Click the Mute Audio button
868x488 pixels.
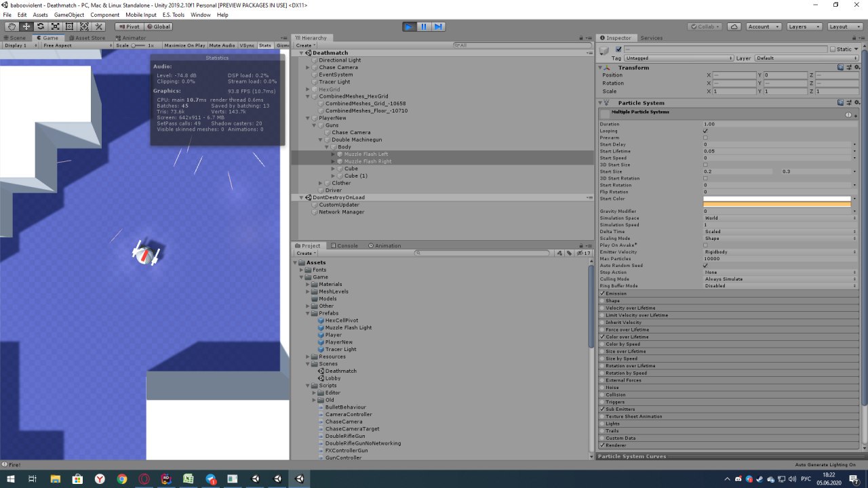(x=222, y=45)
